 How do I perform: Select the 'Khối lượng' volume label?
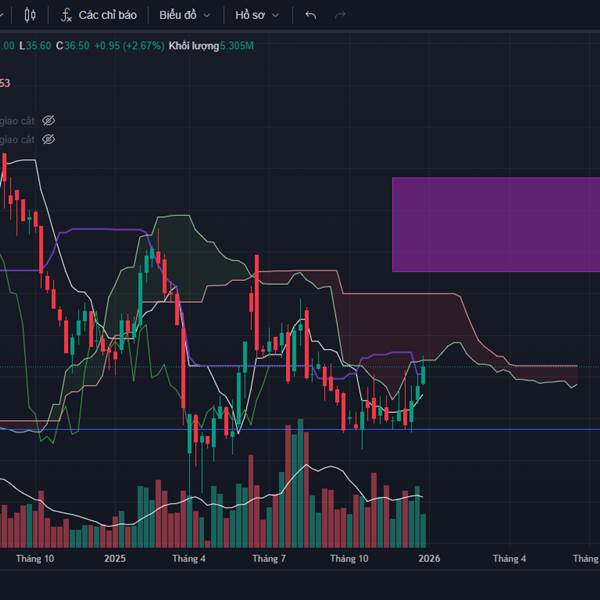(194, 46)
